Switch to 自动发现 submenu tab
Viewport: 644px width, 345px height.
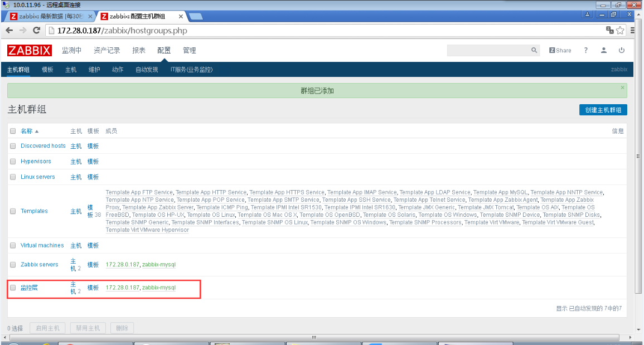147,70
